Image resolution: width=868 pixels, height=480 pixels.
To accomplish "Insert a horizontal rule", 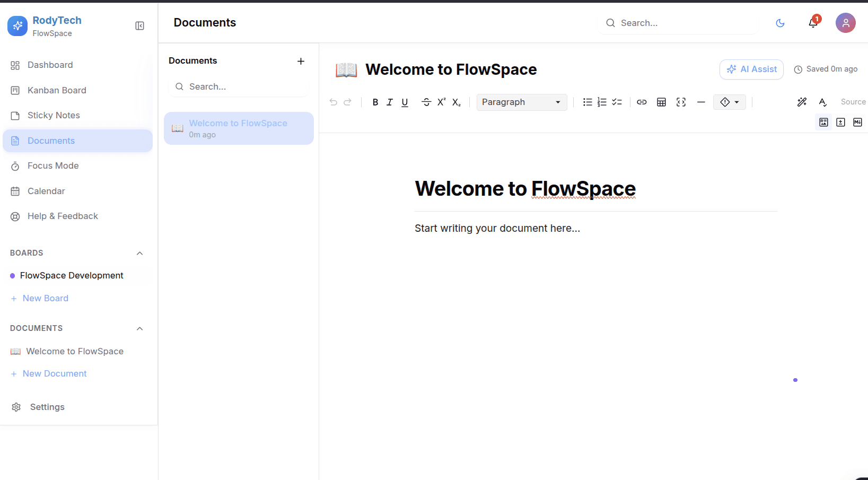I will (x=701, y=102).
